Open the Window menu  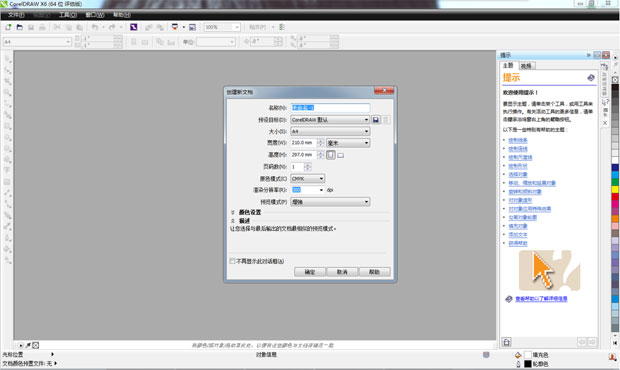[95, 15]
